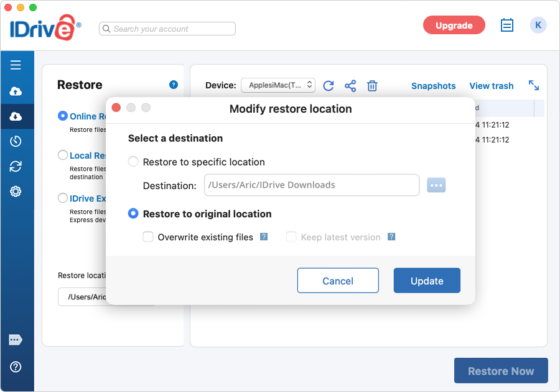Select Restore to original location radio
This screenshot has height=392, width=560.
coord(133,213)
